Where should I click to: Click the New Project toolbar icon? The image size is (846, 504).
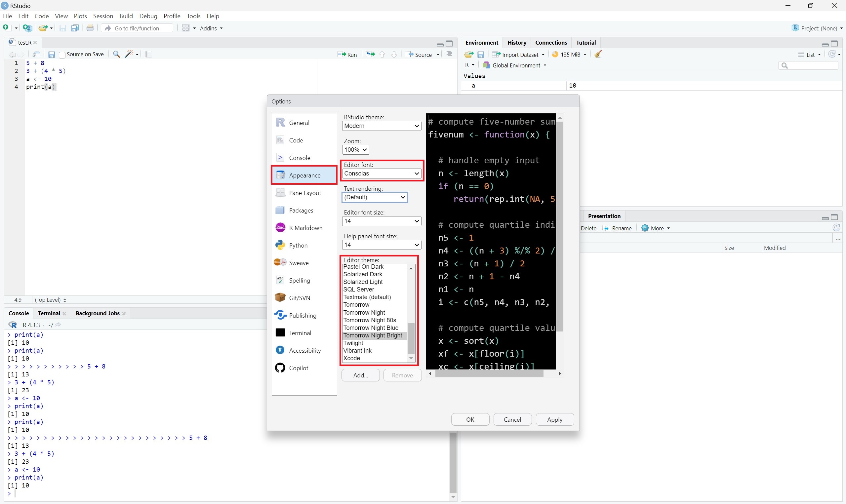(27, 28)
